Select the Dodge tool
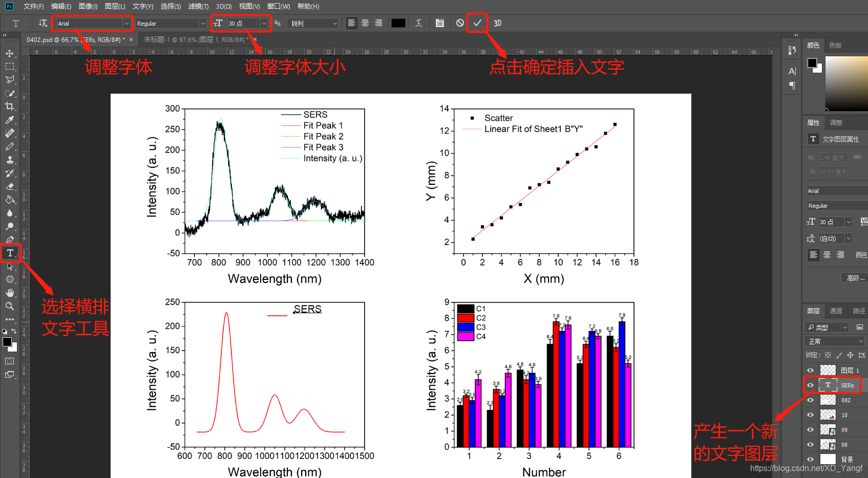The width and height of the screenshot is (868, 478). [x=10, y=226]
